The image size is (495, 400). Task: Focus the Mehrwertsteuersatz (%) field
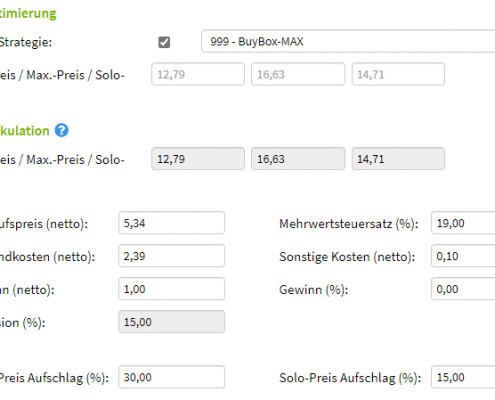[463, 223]
